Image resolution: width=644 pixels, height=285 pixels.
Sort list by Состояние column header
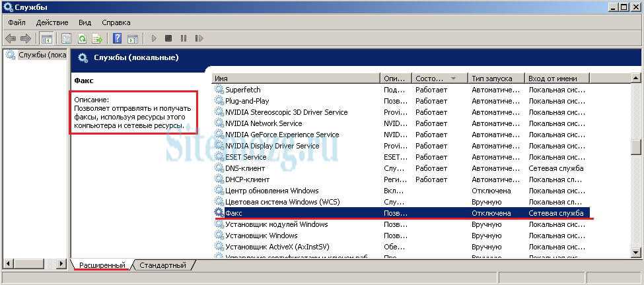(429, 78)
